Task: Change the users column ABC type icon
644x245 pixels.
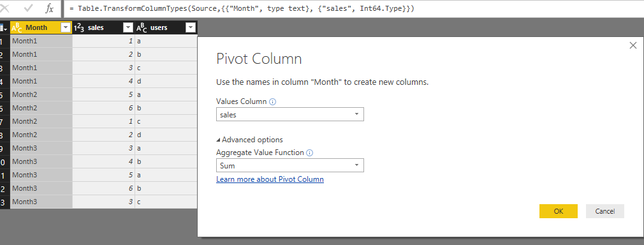Action: tap(142, 28)
